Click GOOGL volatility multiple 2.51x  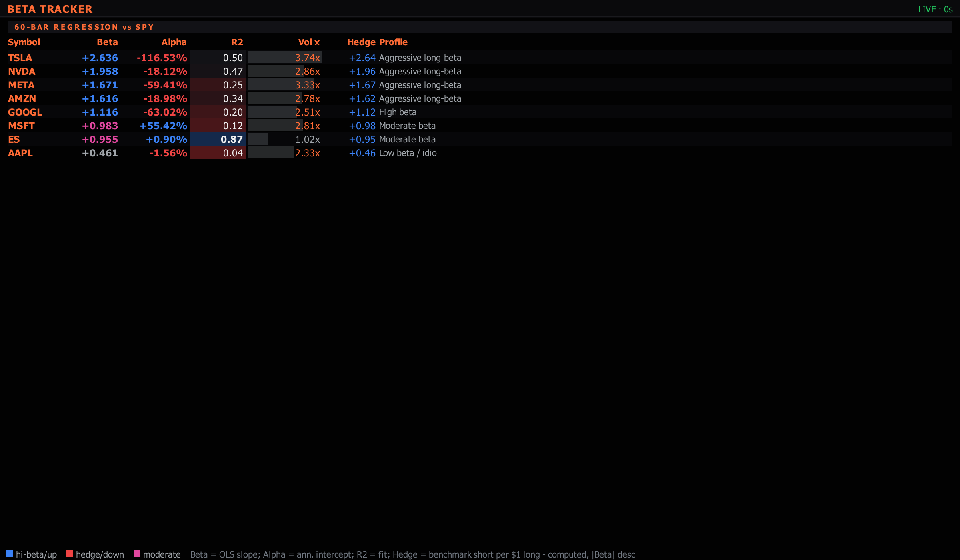(308, 112)
